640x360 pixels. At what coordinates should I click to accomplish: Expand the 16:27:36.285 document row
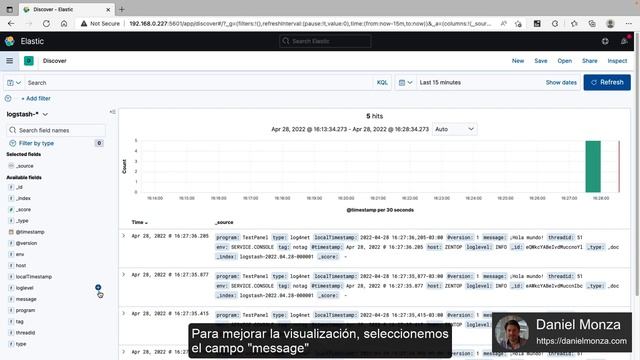tap(124, 236)
